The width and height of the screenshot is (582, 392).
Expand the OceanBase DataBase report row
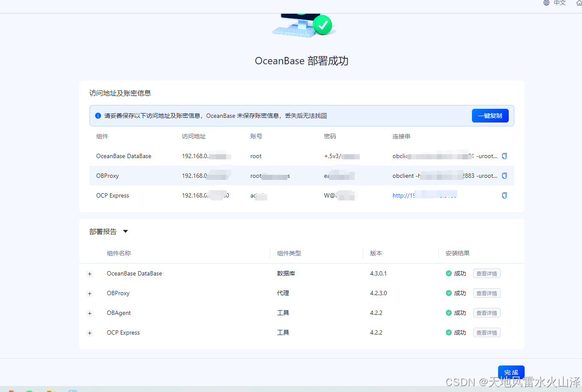point(90,274)
